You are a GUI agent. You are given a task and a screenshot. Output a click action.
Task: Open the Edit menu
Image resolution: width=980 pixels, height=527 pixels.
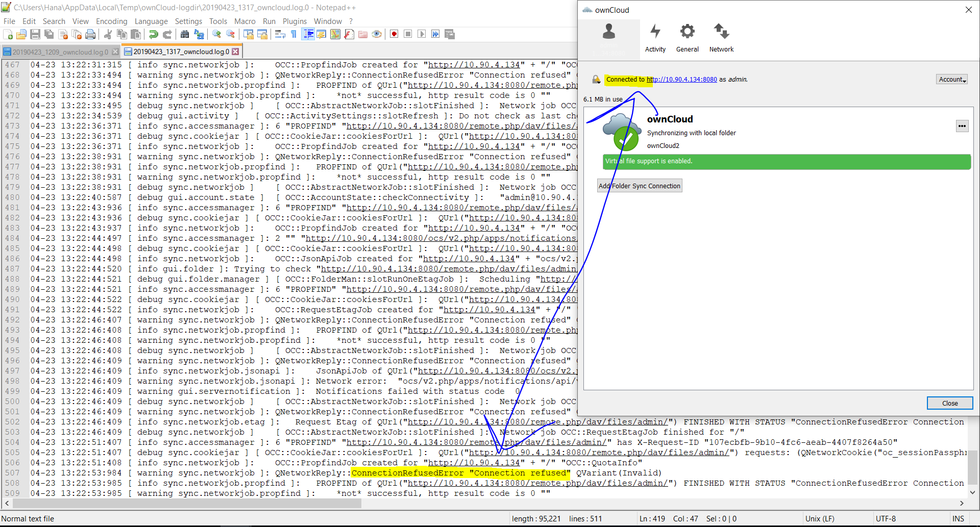click(29, 21)
